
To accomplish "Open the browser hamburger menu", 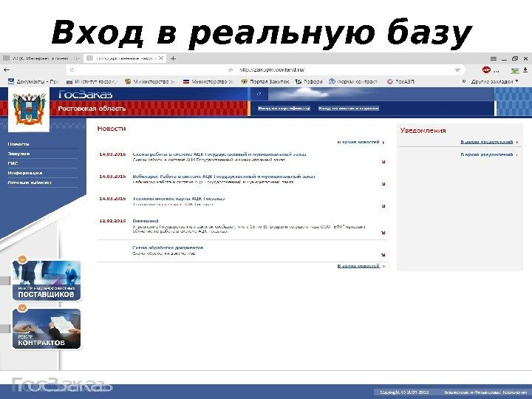I will [x=494, y=58].
